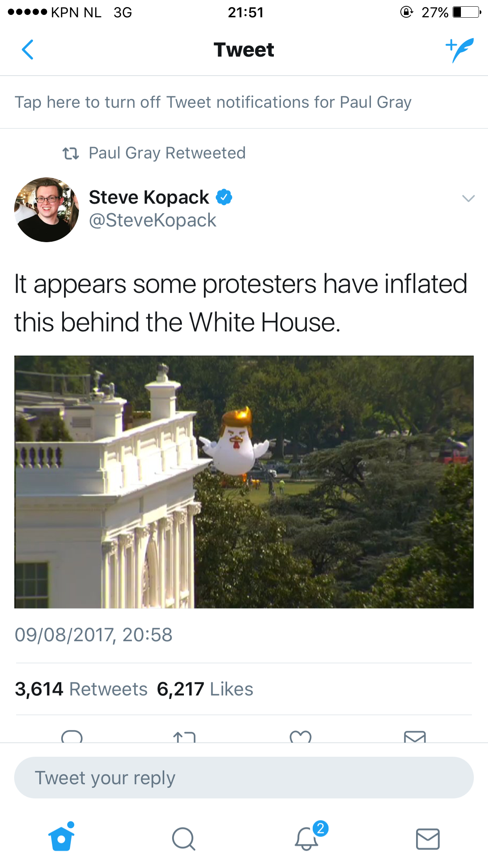View the 3,614 Retweets list
488x868 pixels.
tap(81, 689)
